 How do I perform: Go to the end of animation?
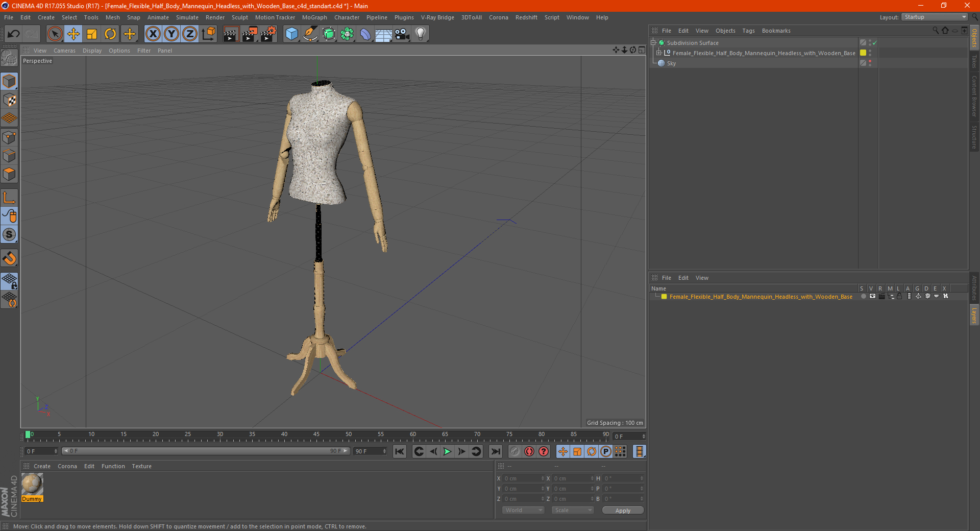point(495,451)
